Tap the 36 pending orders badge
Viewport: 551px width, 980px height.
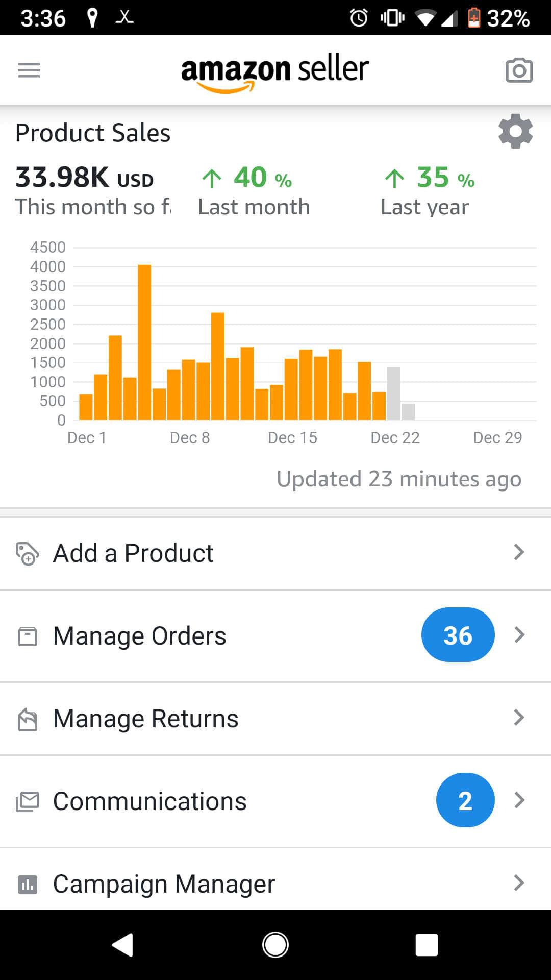coord(458,635)
